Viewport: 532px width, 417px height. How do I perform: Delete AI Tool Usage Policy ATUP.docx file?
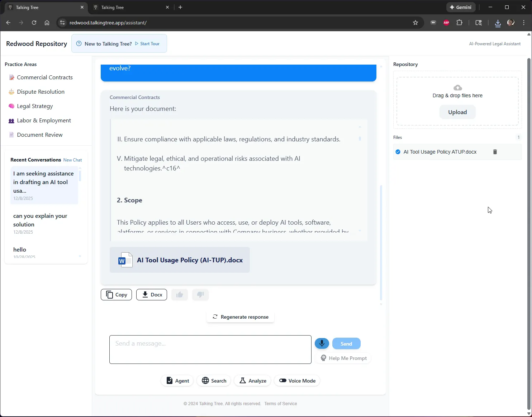(x=495, y=152)
